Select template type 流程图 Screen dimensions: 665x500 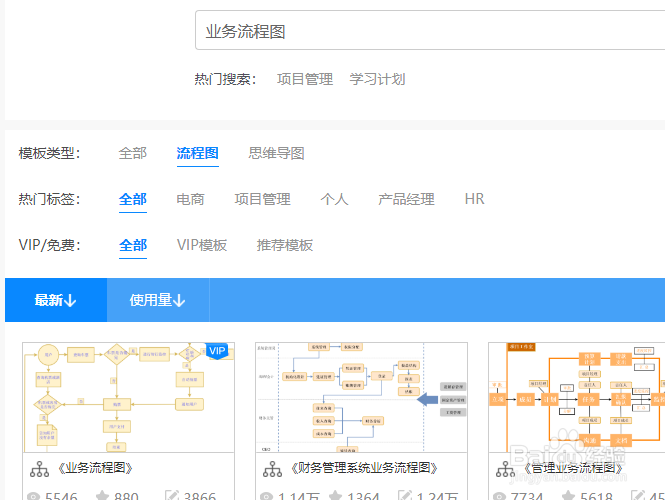pyautogui.click(x=198, y=153)
